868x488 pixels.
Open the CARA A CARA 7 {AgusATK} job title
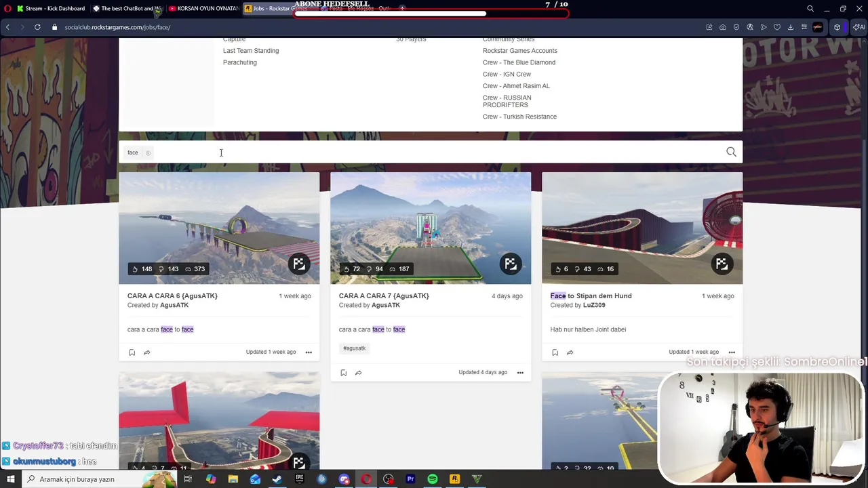[x=384, y=296]
